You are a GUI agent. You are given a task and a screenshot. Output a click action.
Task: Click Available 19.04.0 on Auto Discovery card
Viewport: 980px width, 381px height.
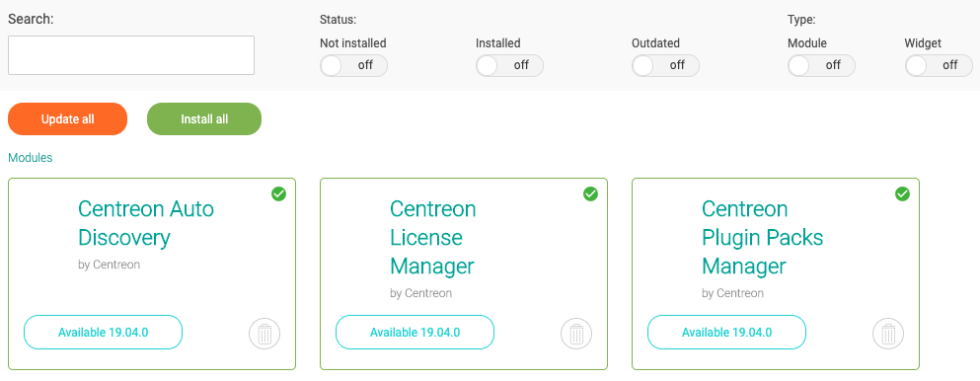[103, 333]
